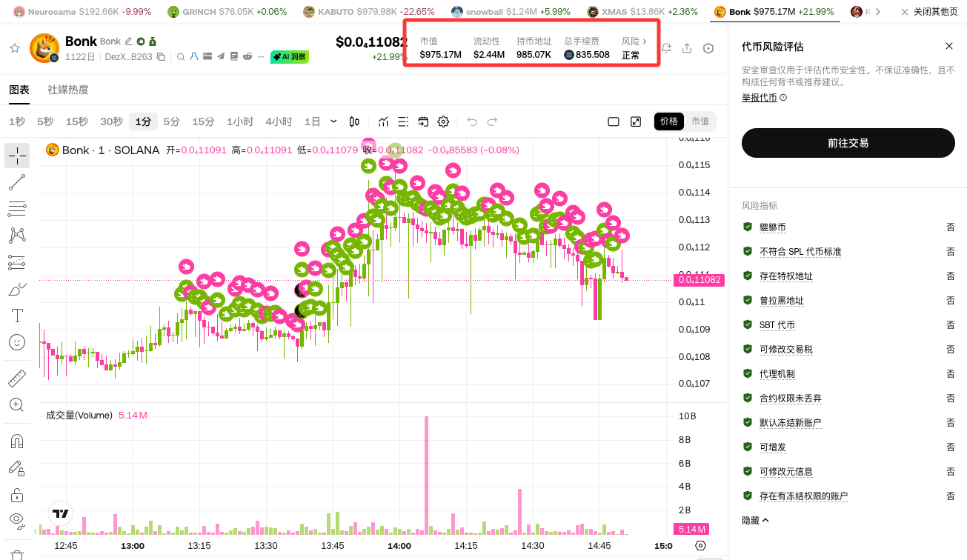
Task: Select the measure ruler tool
Action: tap(16, 378)
